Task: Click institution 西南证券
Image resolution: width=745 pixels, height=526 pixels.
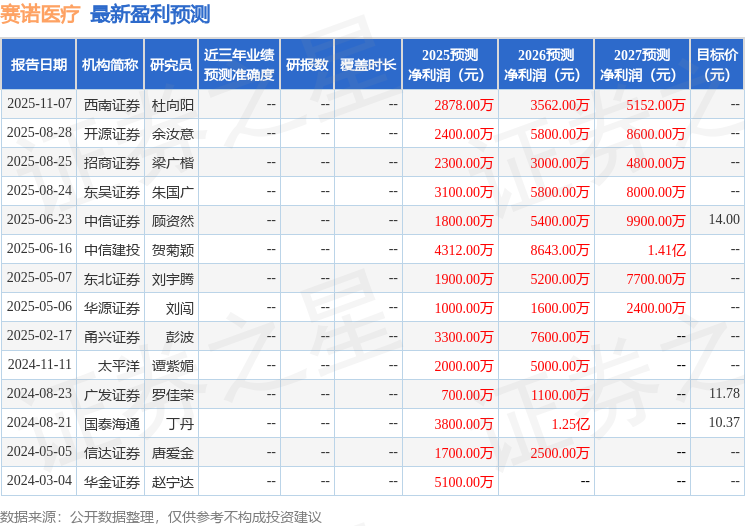Action: (112, 105)
